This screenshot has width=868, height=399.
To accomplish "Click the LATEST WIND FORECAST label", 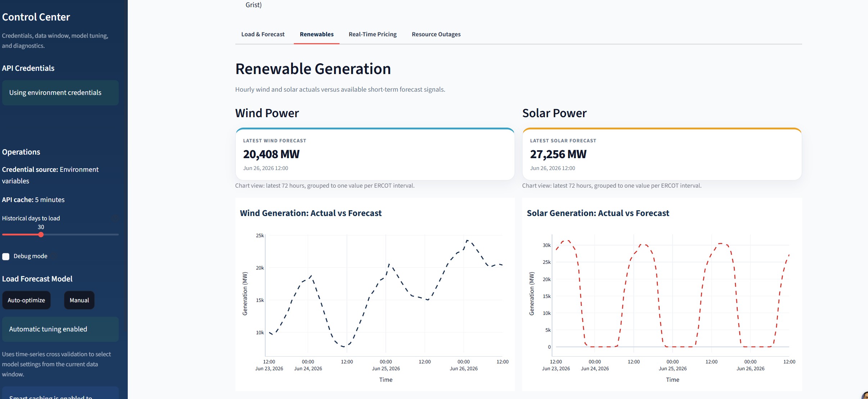I will point(275,141).
